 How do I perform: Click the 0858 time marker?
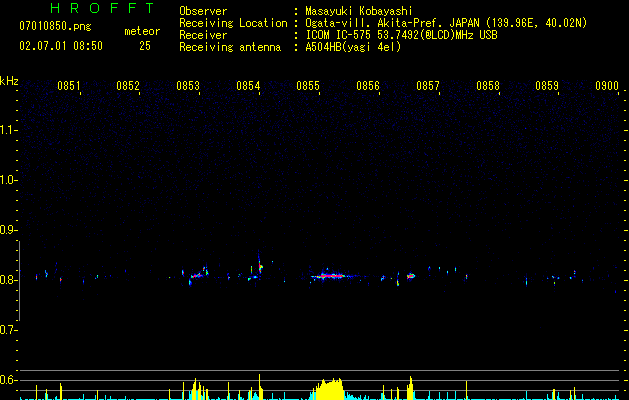(488, 86)
